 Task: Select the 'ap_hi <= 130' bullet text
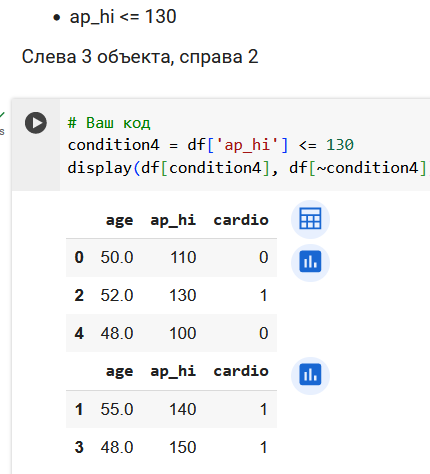pyautogui.click(x=123, y=17)
